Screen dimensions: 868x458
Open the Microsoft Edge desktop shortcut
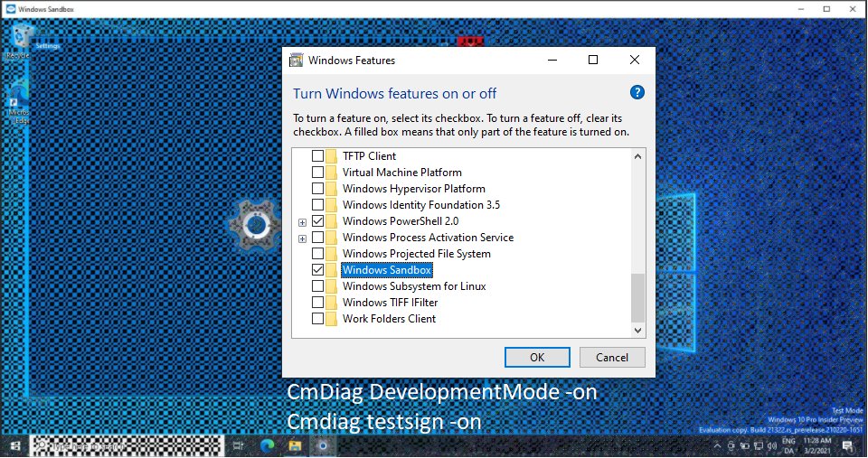[19, 103]
